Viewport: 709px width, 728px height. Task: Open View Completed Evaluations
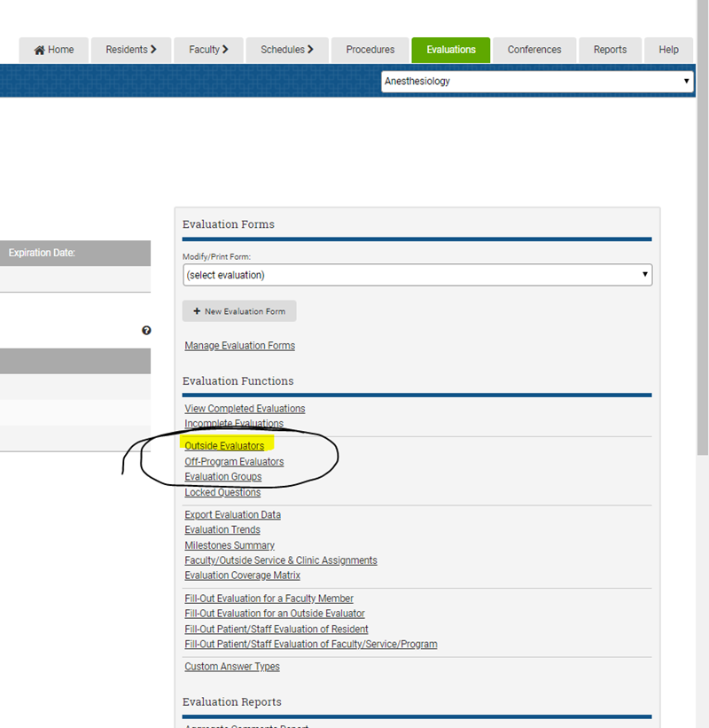click(245, 408)
